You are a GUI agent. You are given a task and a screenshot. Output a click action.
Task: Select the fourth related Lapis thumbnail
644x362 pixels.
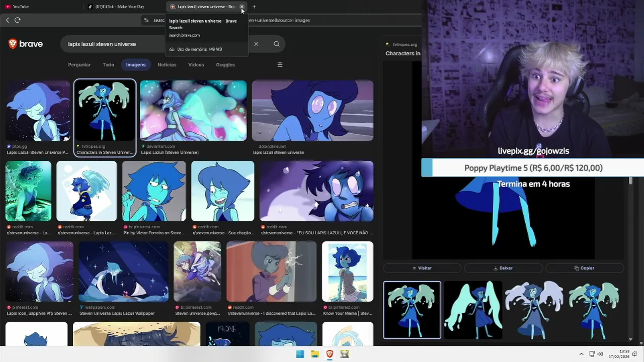click(x=595, y=310)
